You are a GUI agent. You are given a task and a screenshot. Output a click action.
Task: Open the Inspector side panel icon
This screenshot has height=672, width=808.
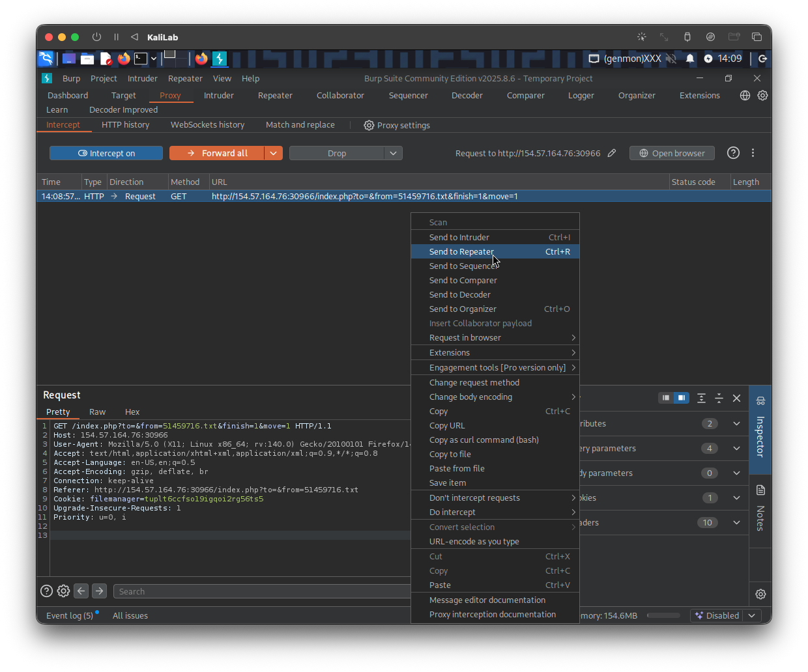pos(760,401)
